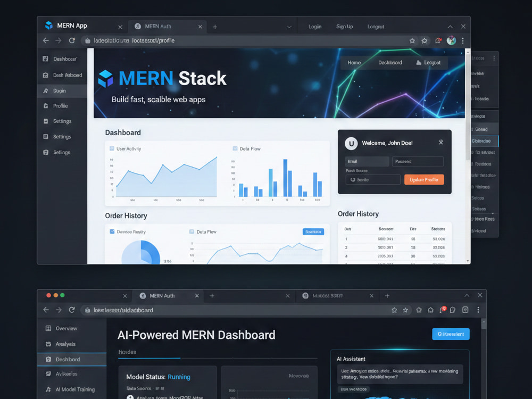This screenshot has width=532, height=399.
Task: Click the Running model status text
Action: [179, 377]
